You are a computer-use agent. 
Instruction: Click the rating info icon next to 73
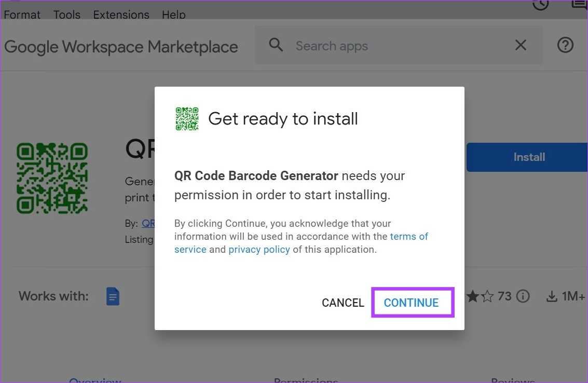tap(523, 296)
